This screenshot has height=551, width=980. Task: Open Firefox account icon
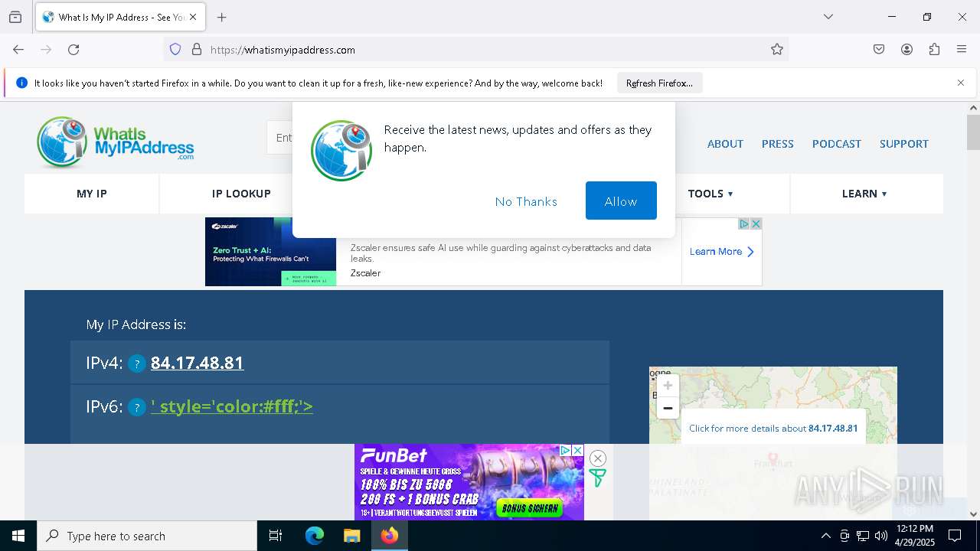tap(906, 50)
